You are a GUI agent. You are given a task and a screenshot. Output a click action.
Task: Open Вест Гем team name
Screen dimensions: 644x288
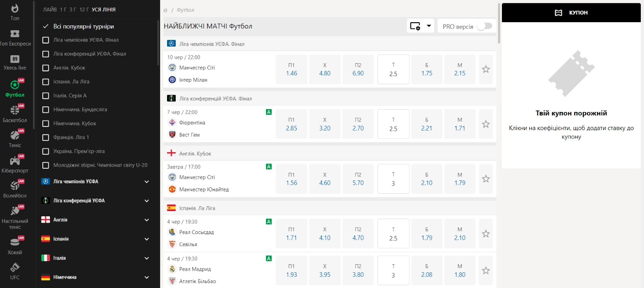click(189, 135)
